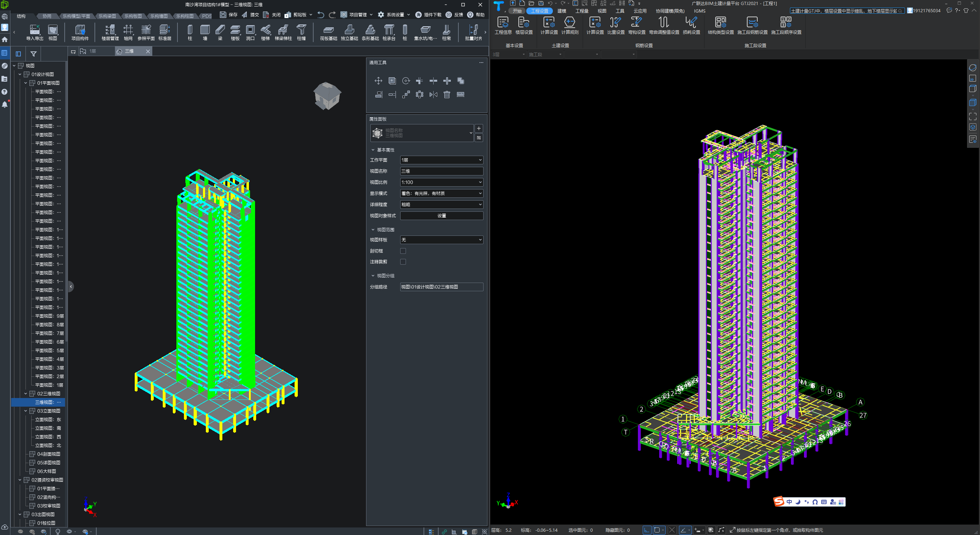980x535 pixels.
Task: Close the 三维 view tab
Action: point(148,51)
